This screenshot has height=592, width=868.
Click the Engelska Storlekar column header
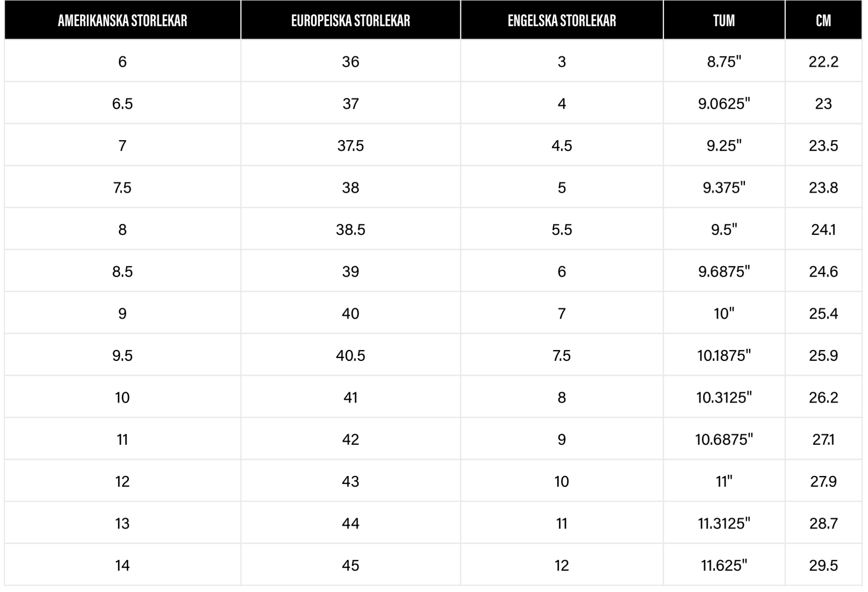[562, 20]
